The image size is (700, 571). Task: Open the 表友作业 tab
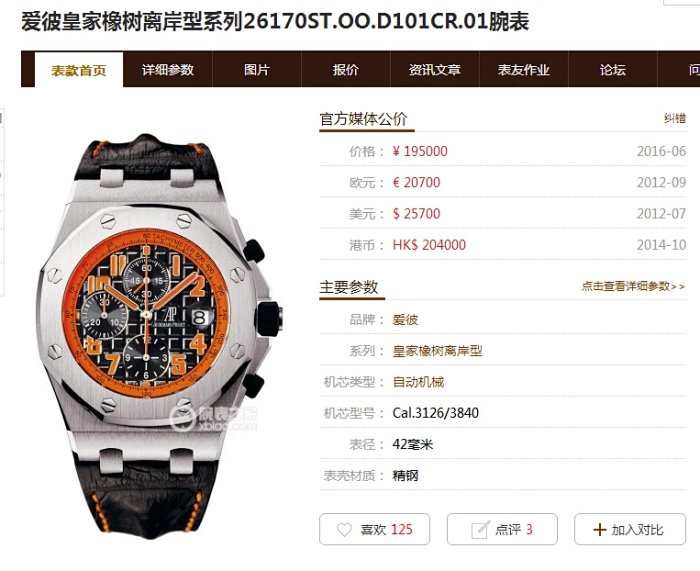pos(524,70)
